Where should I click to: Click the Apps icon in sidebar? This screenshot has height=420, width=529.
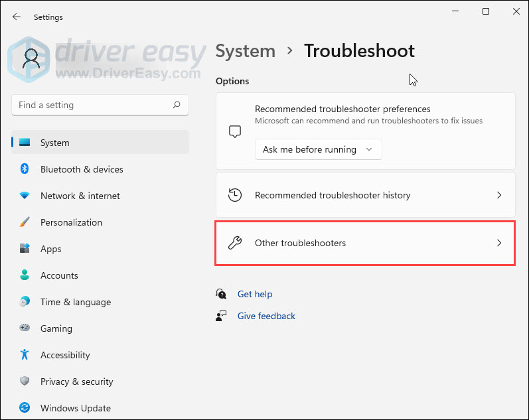point(25,249)
